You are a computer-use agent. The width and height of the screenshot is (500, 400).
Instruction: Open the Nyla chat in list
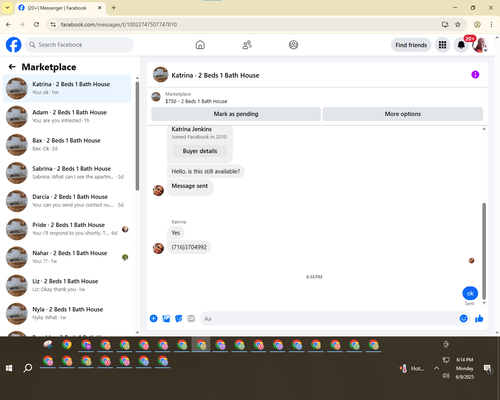pyautogui.click(x=67, y=314)
